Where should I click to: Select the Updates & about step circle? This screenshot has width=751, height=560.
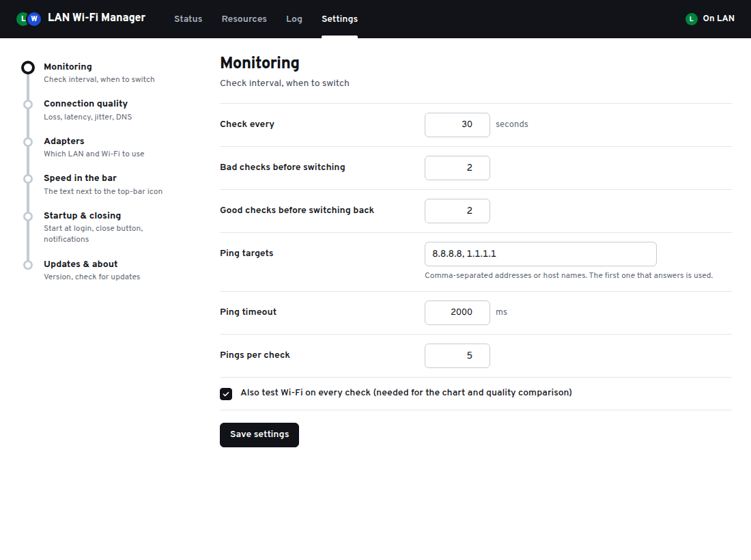point(28,265)
